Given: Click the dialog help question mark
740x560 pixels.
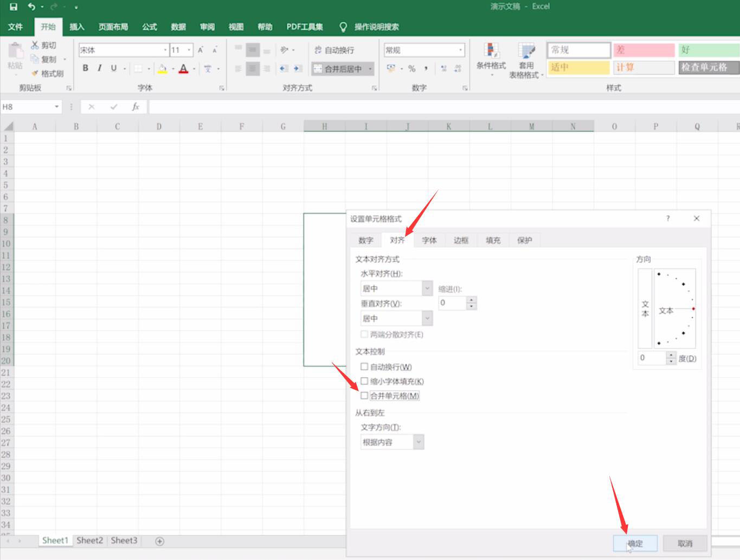Looking at the screenshot, I should click(x=668, y=218).
